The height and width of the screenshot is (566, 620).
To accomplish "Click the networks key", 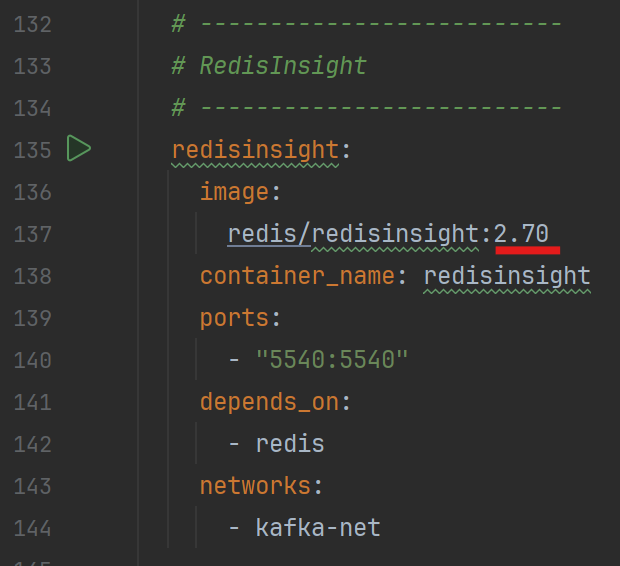I will click(x=255, y=486).
